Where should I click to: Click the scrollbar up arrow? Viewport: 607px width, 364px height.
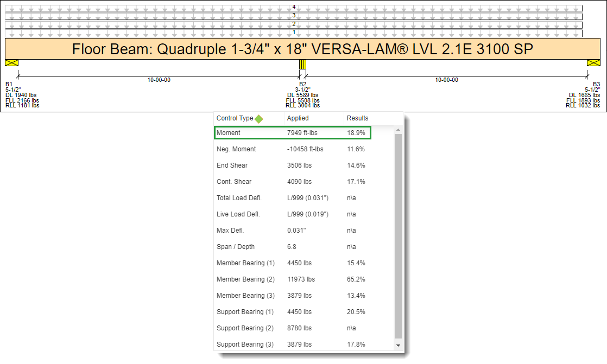point(398,130)
